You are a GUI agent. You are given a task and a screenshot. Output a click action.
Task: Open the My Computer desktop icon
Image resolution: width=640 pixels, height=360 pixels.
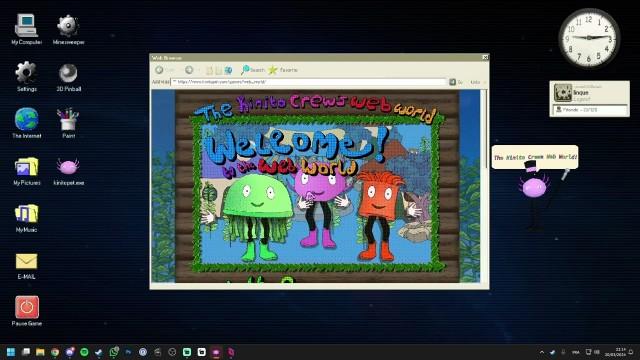click(27, 29)
